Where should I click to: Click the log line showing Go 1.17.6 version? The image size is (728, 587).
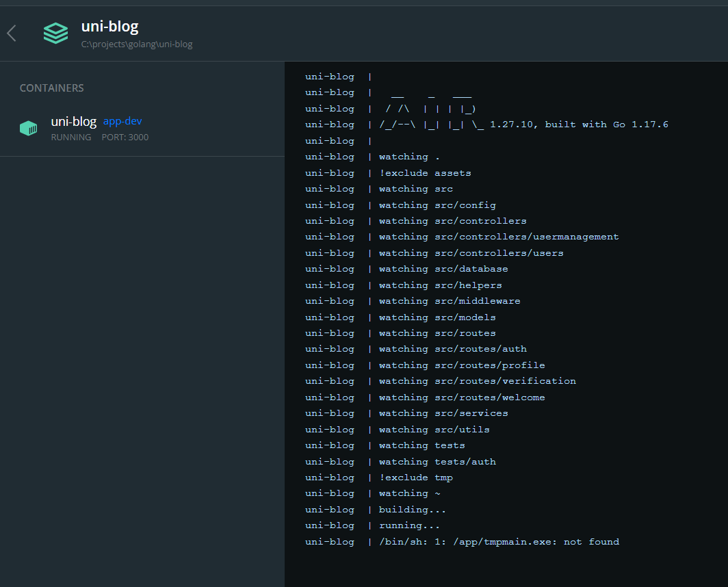click(523, 125)
